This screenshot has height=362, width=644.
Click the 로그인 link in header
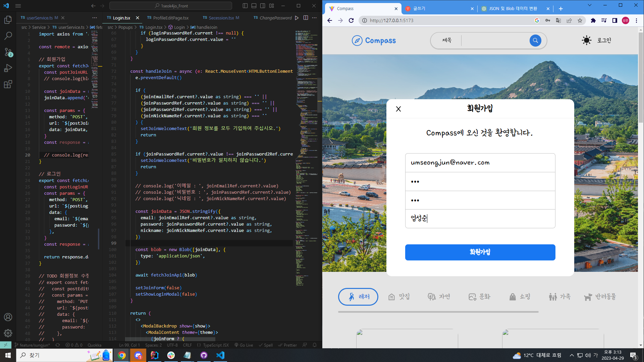(604, 41)
